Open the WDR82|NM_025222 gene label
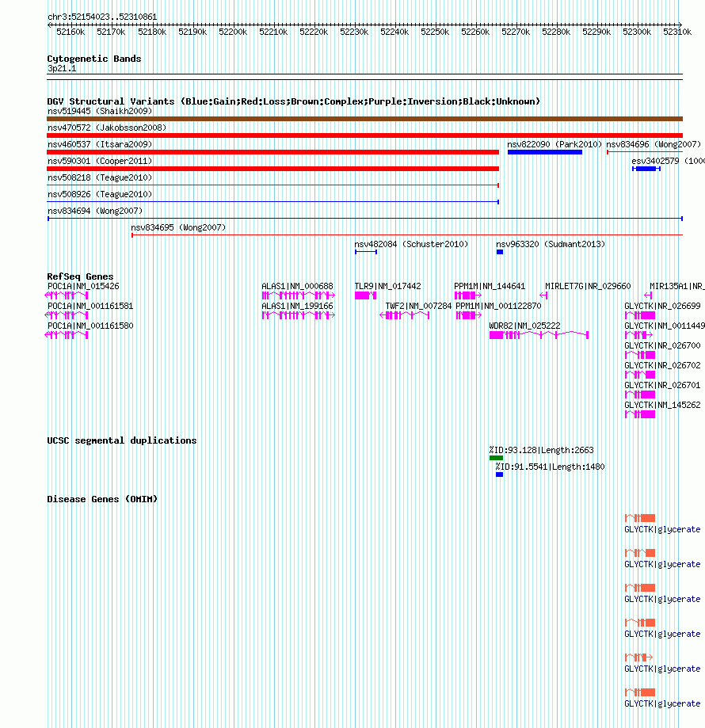The width and height of the screenshot is (705, 728). (524, 326)
